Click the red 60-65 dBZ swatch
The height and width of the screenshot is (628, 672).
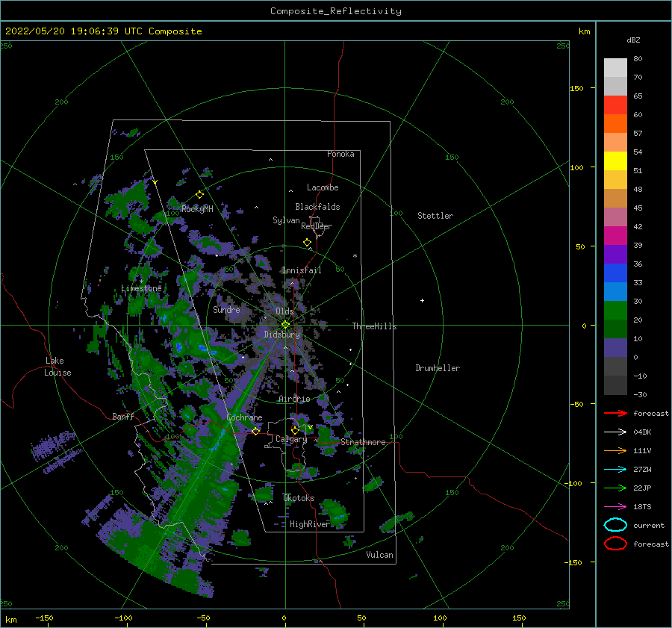pyautogui.click(x=615, y=105)
